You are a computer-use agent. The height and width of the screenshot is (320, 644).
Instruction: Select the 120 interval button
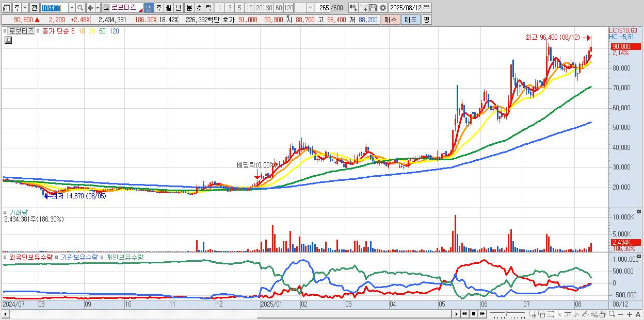(x=289, y=8)
